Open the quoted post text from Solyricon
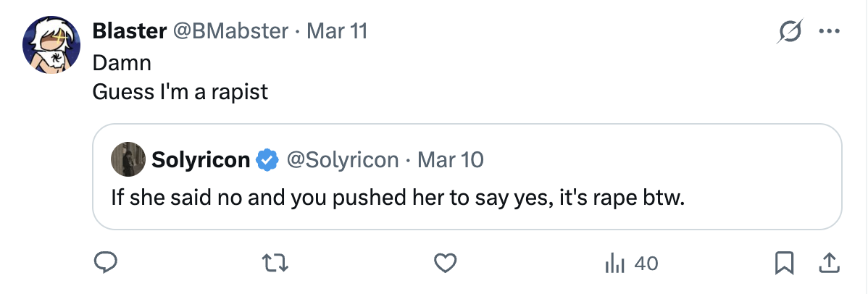This screenshot has width=868, height=294. point(397,197)
